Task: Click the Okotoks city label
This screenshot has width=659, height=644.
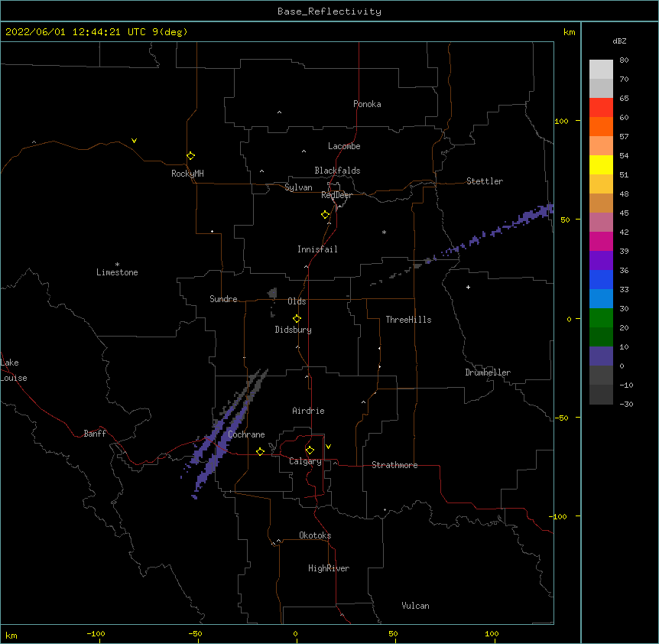Action: coord(315,535)
